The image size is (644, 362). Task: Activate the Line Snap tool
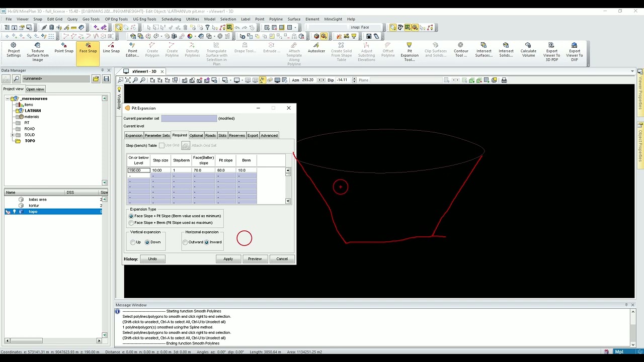tap(111, 48)
